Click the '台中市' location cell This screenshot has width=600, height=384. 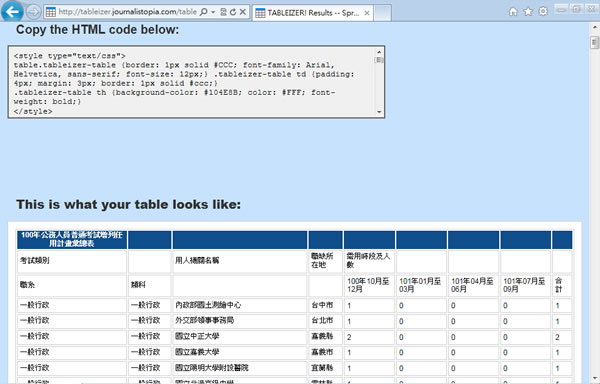326,305
